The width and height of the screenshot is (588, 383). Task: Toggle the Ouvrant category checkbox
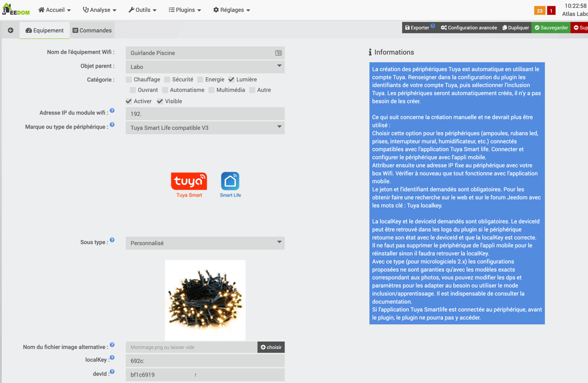[x=133, y=90]
